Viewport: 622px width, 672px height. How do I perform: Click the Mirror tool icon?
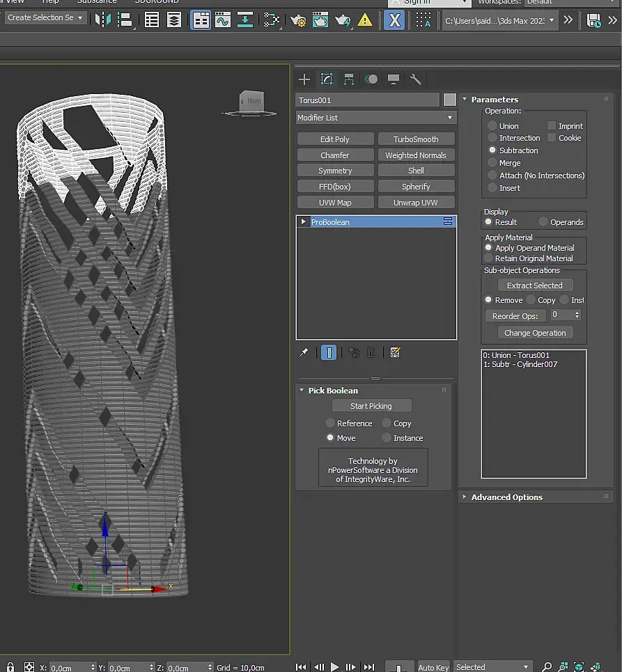point(103,19)
